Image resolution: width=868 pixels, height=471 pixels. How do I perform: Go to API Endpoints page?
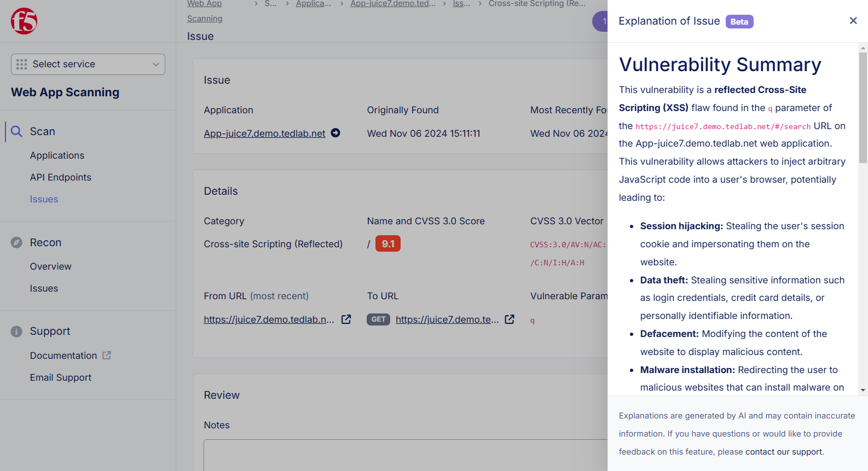click(60, 178)
